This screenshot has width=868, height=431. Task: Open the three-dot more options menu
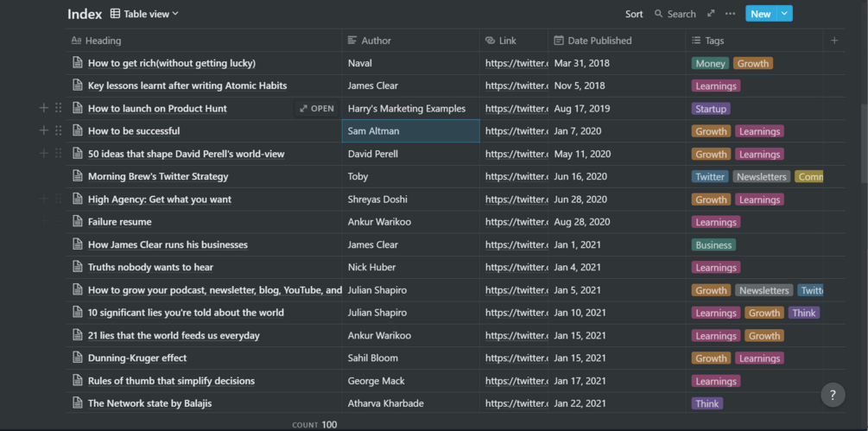[x=731, y=14]
